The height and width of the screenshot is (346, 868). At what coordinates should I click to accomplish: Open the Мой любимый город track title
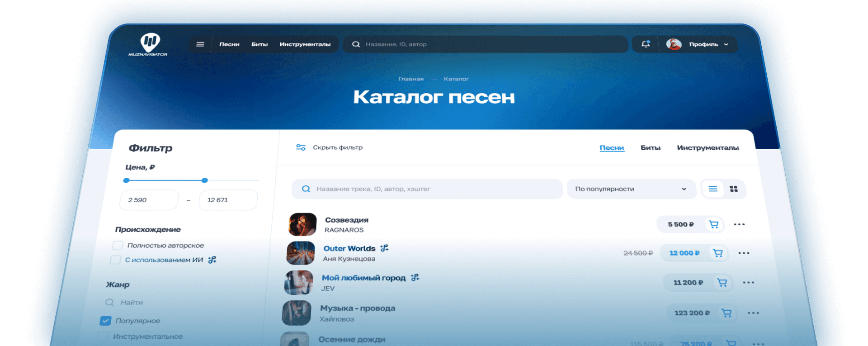coord(363,278)
